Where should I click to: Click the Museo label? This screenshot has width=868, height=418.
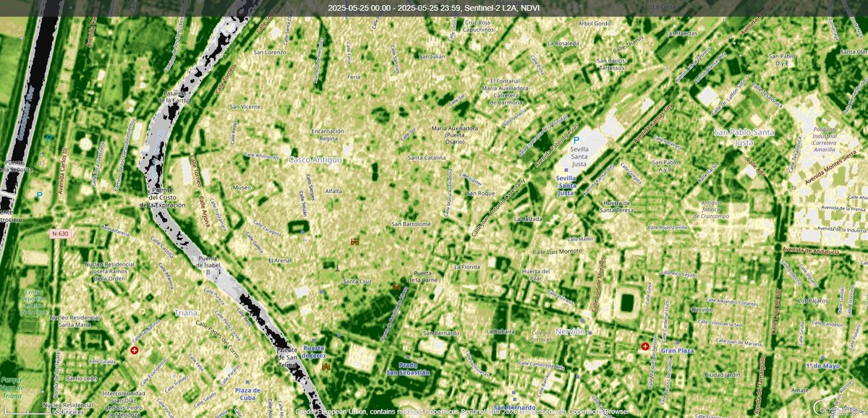point(241,187)
